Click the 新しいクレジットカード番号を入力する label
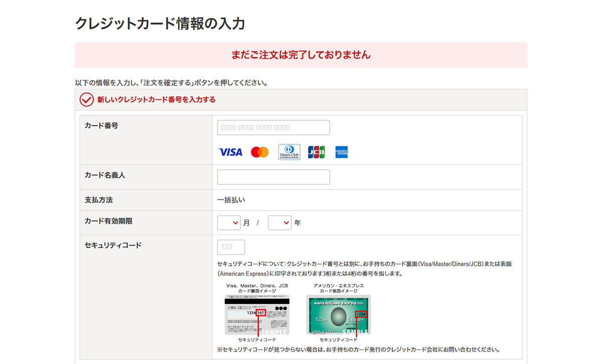Image resolution: width=602 pixels, height=364 pixels. click(x=156, y=100)
